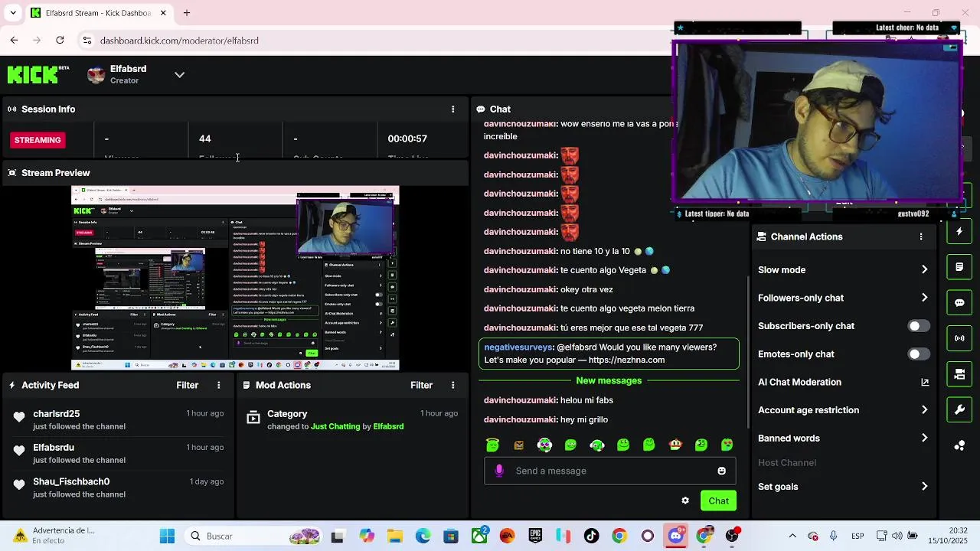Open the chat bubble sidebar icon
The image size is (980, 551).
point(959,302)
